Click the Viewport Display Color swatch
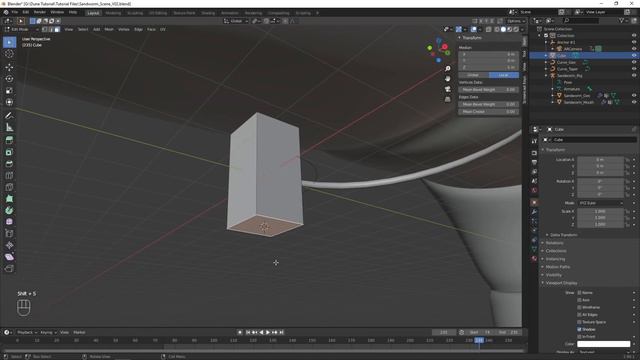 click(604, 344)
